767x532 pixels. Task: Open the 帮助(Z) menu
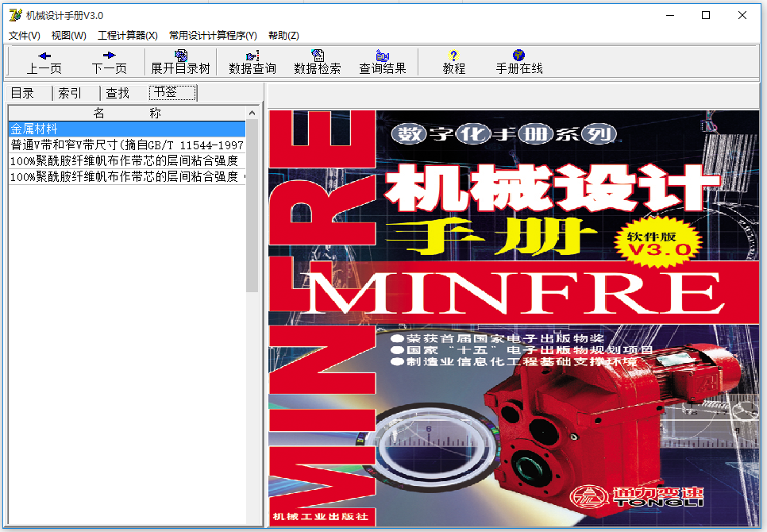click(x=283, y=35)
